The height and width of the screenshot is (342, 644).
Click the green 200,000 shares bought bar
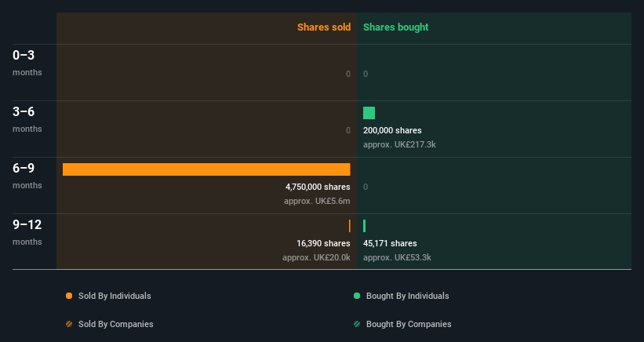pos(369,113)
